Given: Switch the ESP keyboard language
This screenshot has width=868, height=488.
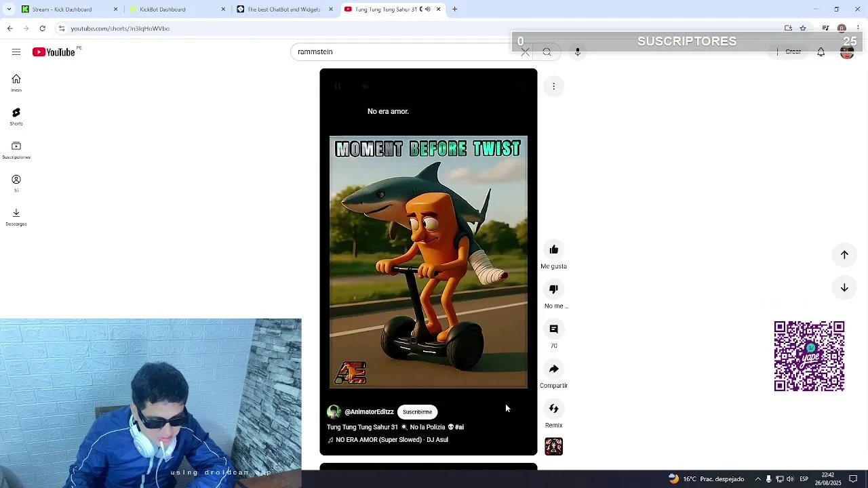Looking at the screenshot, I should (805, 479).
